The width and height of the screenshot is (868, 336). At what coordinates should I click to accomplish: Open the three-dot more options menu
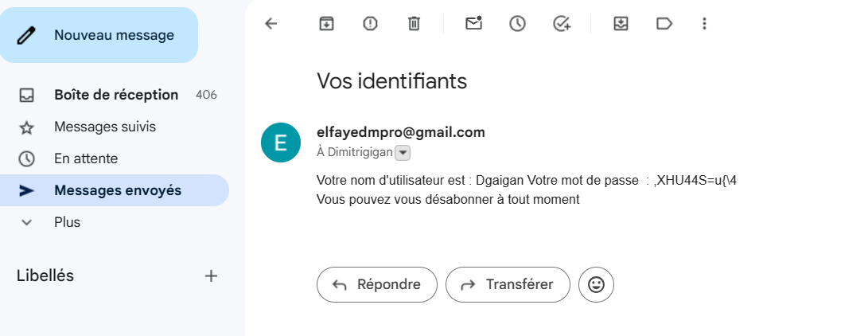point(704,24)
